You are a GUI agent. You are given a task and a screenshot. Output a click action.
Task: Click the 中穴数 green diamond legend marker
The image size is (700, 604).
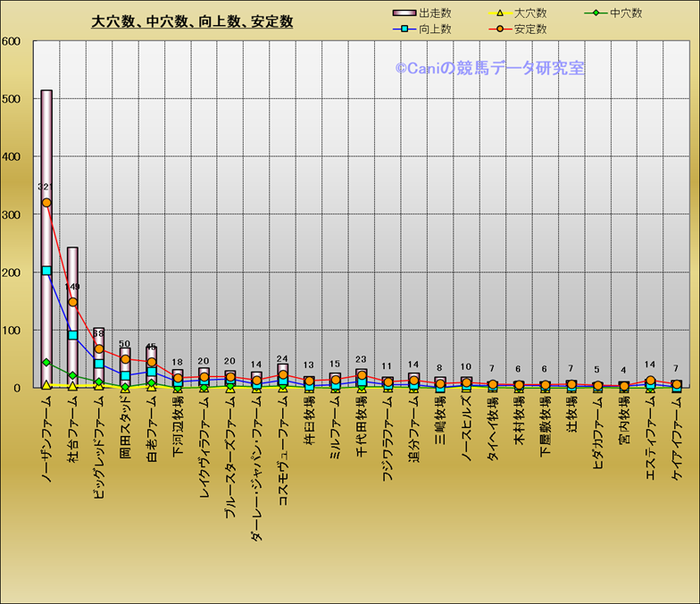pyautogui.click(x=596, y=13)
